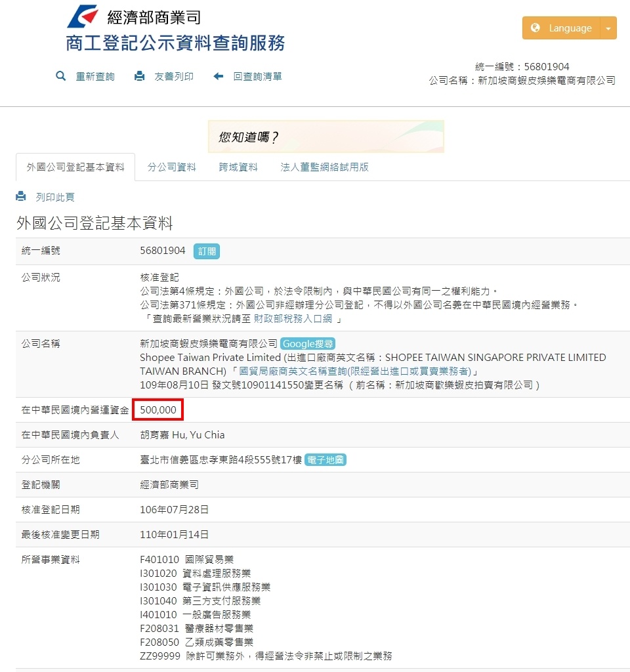The width and height of the screenshot is (630, 672).
Task: Open the 國貿局廠商英文名稱查詢 link
Action: [355, 371]
